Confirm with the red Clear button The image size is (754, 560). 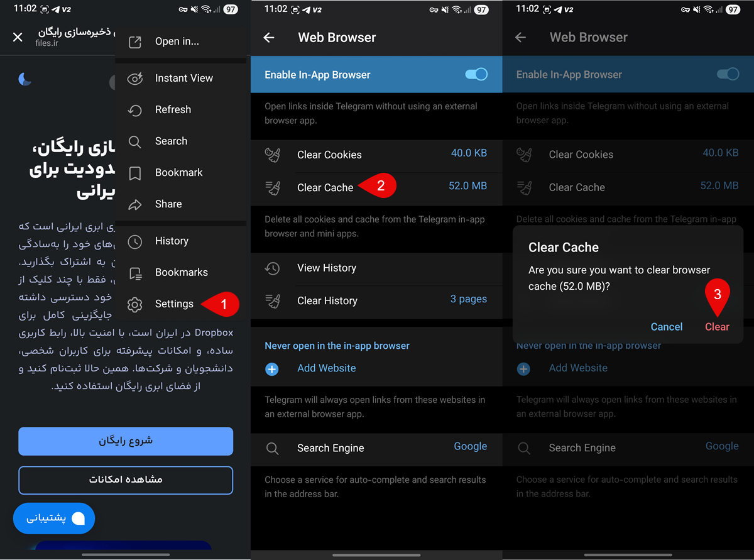tap(717, 327)
